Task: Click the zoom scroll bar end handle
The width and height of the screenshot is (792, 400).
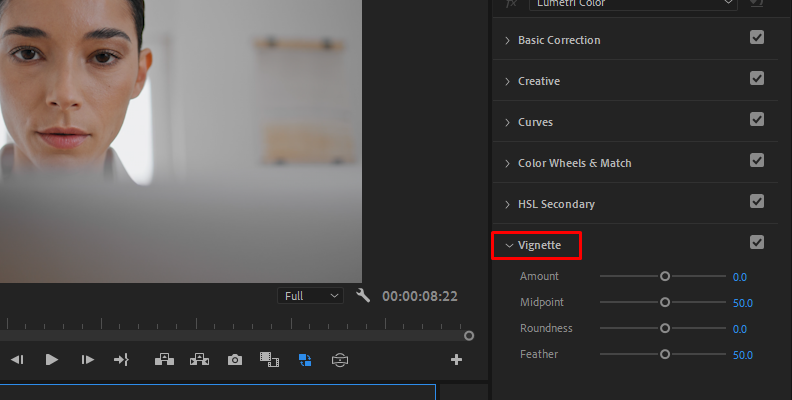Action: coord(469,335)
